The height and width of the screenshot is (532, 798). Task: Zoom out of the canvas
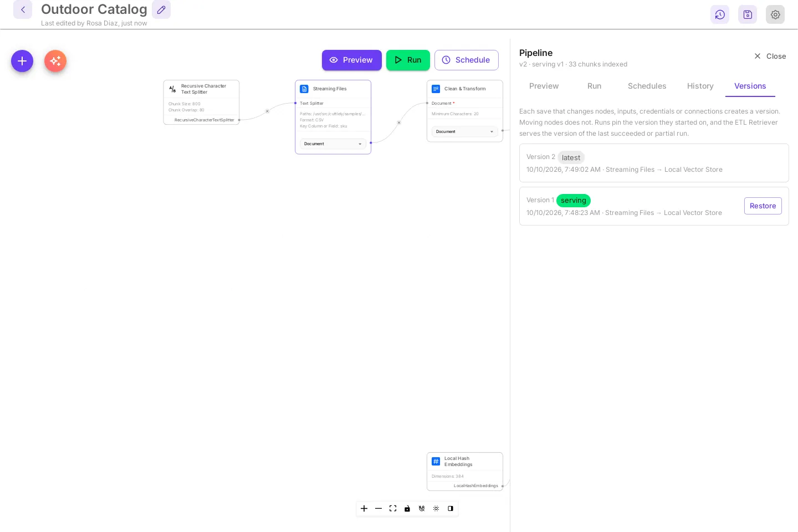378,508
